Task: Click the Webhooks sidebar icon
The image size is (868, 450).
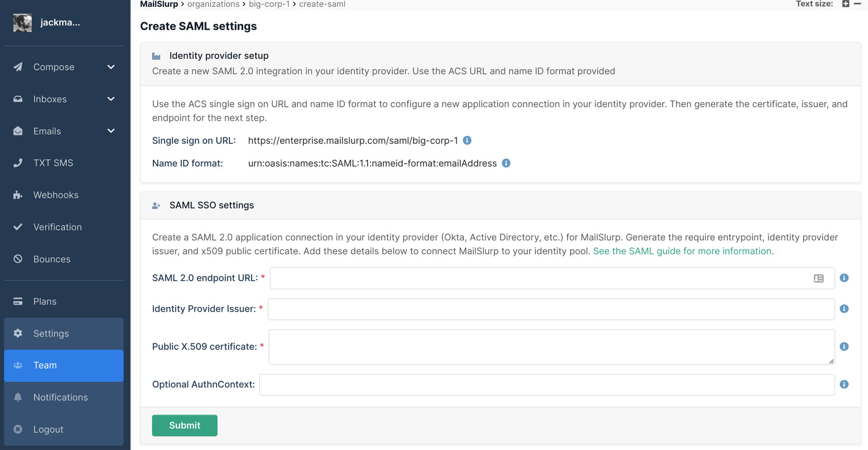Action: (x=18, y=195)
